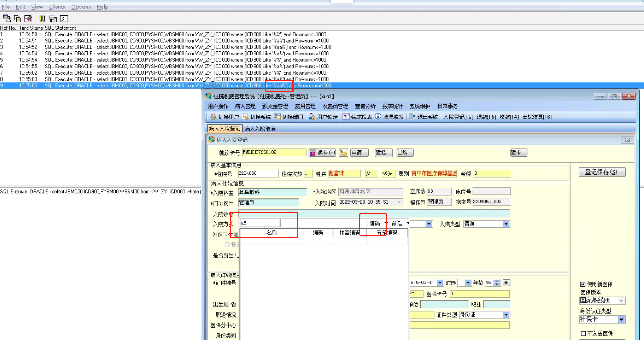Viewport: 644px width, 340px height.
Task: Click the 医保卡号 input field
Action: click(479, 294)
